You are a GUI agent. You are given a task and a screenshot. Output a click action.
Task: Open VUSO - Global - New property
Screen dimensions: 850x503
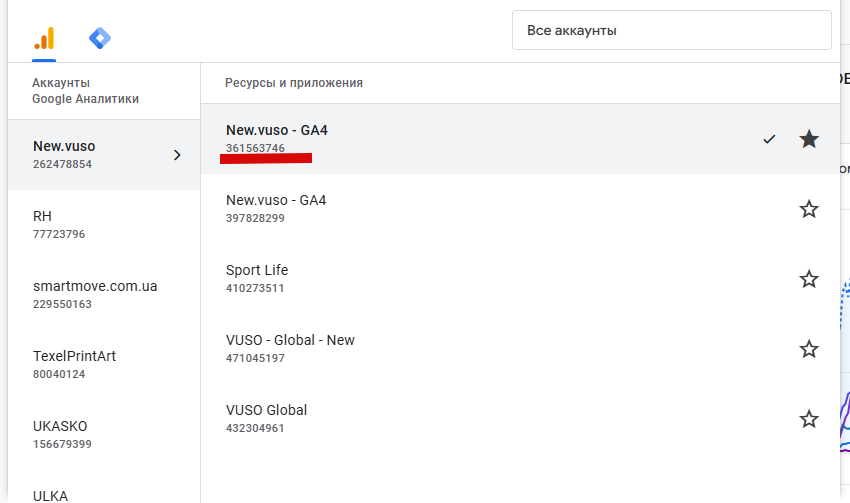pos(520,349)
